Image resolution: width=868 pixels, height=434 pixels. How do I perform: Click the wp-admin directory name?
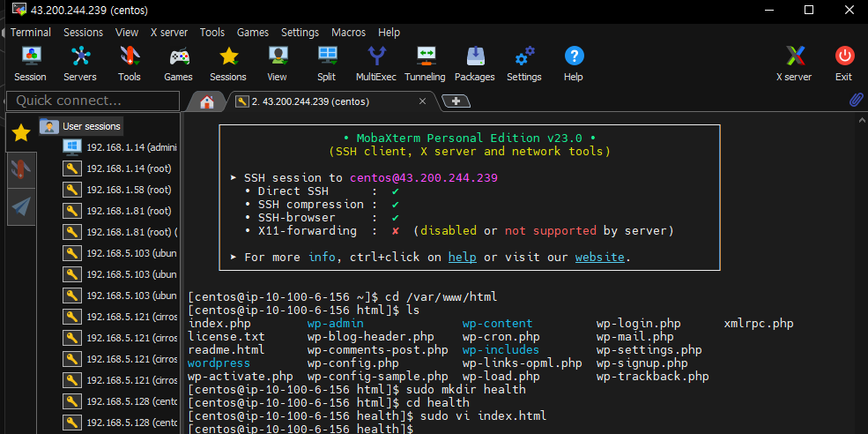(336, 324)
